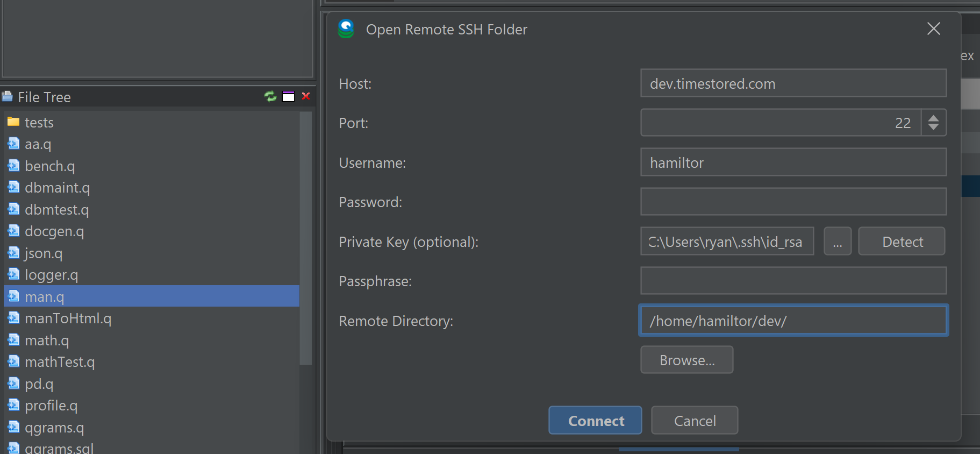Click the tests folder icon

[x=13, y=122]
